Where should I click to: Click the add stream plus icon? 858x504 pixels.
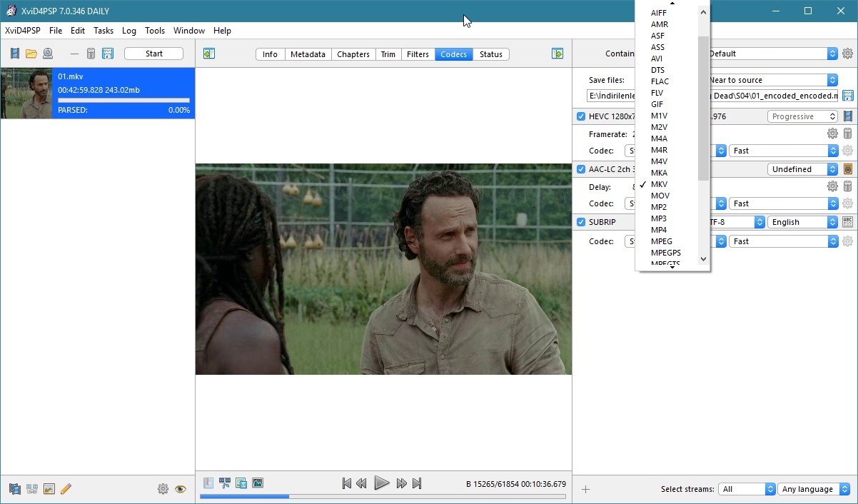click(586, 489)
